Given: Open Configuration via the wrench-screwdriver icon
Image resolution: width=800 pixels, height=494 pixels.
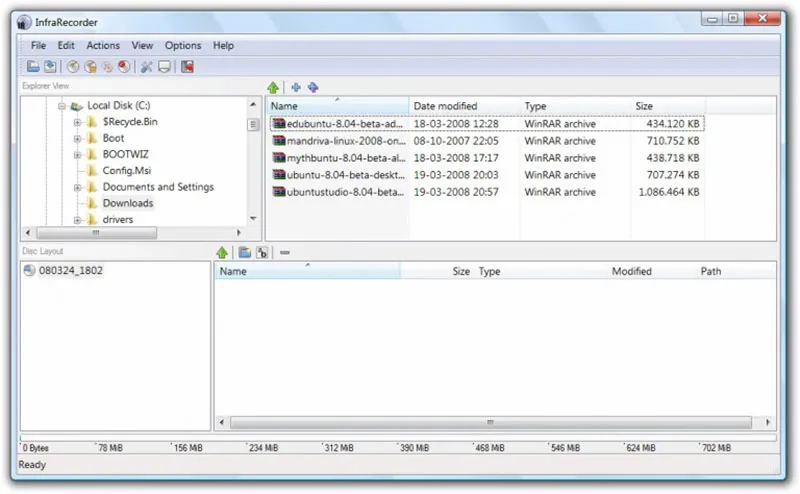Looking at the screenshot, I should coord(147,66).
